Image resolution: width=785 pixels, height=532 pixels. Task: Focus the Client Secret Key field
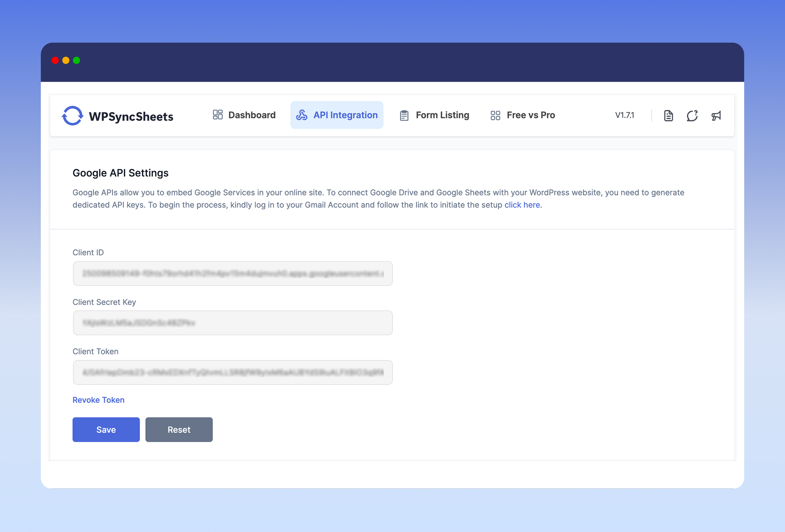coord(233,323)
